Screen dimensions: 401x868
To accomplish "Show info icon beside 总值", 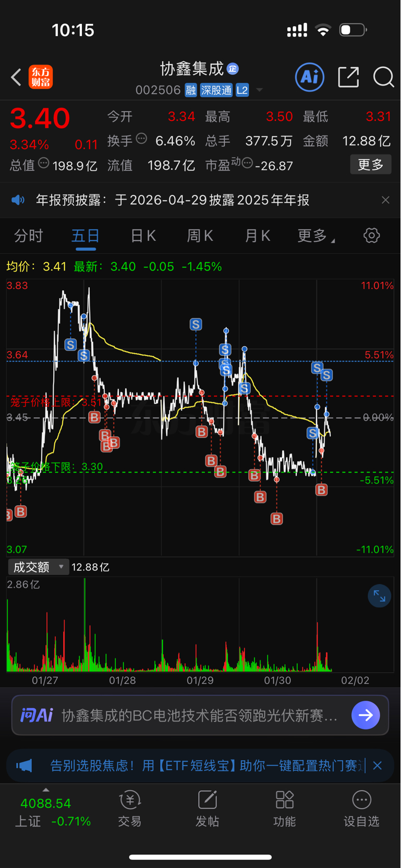I will 44,163.
